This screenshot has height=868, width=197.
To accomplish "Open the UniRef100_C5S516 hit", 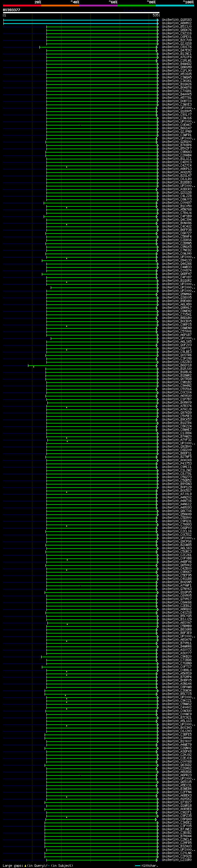I will click(176, 389).
